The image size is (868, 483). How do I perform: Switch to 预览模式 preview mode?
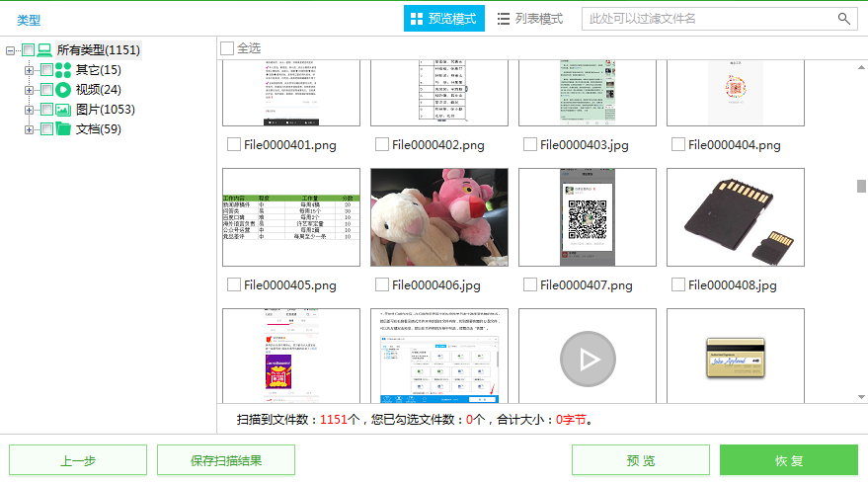pyautogui.click(x=443, y=19)
